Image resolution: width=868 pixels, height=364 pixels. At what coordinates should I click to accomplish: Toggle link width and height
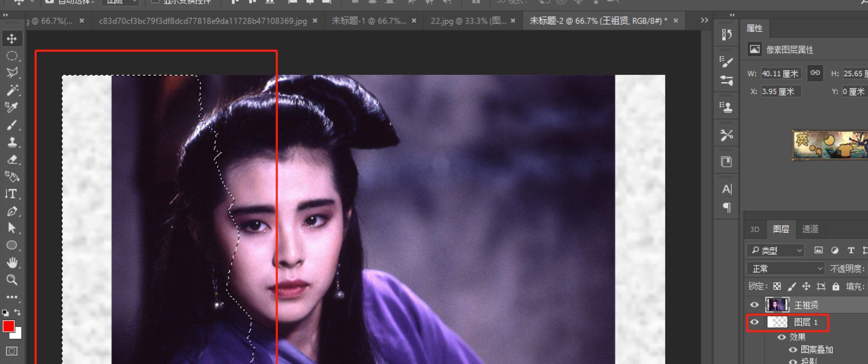point(815,73)
